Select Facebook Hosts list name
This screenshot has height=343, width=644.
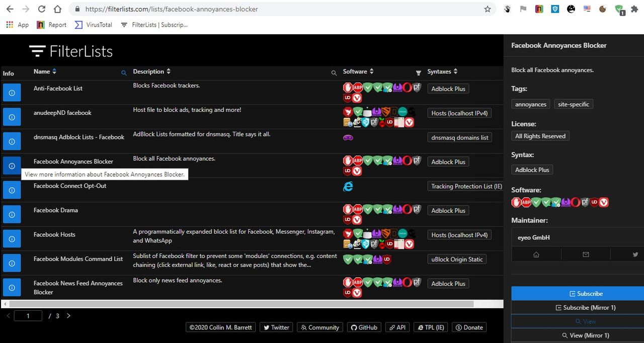coord(54,235)
